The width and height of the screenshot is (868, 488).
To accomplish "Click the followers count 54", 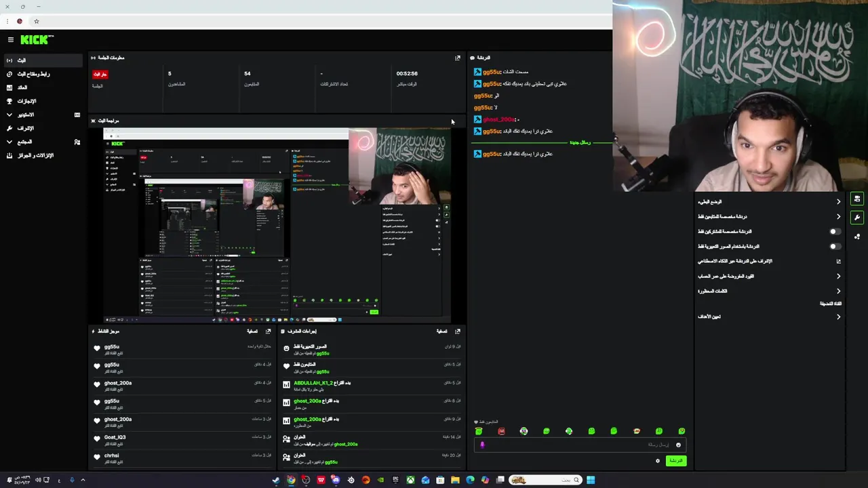I will 248,73.
